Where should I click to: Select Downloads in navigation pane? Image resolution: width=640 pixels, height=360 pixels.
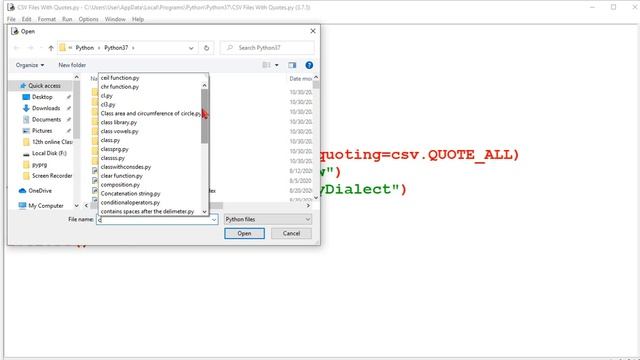point(46,108)
